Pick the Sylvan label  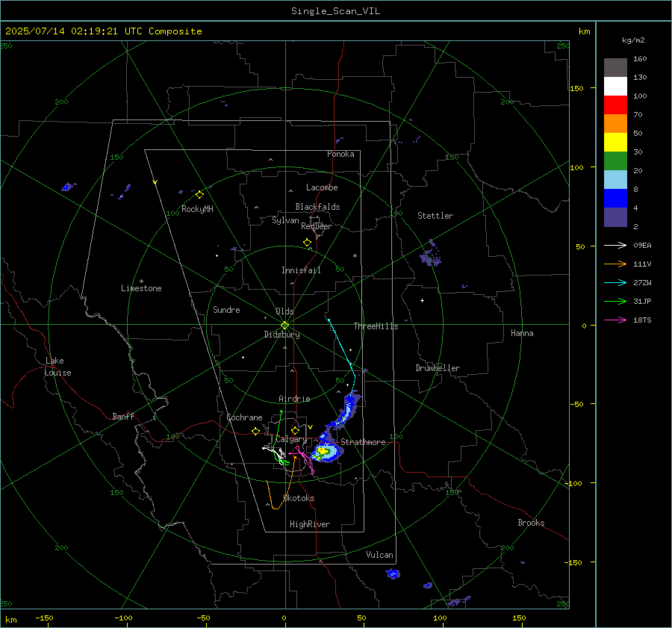(x=285, y=220)
